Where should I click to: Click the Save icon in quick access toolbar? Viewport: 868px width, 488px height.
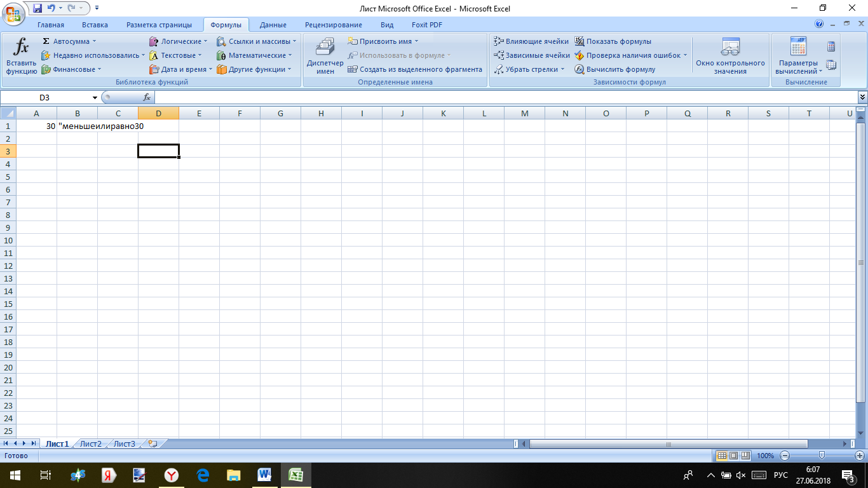pos(37,8)
